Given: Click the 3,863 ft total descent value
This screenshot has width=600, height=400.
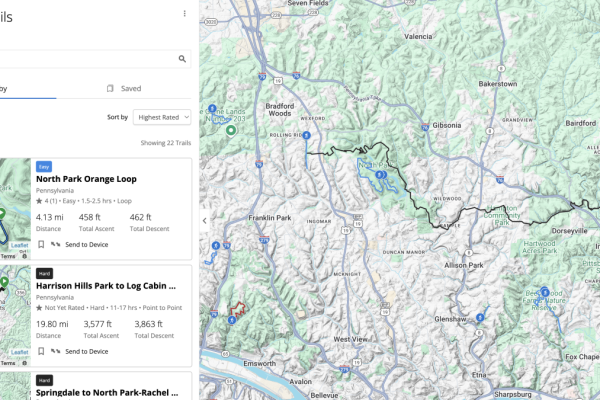Looking at the screenshot, I should point(148,324).
